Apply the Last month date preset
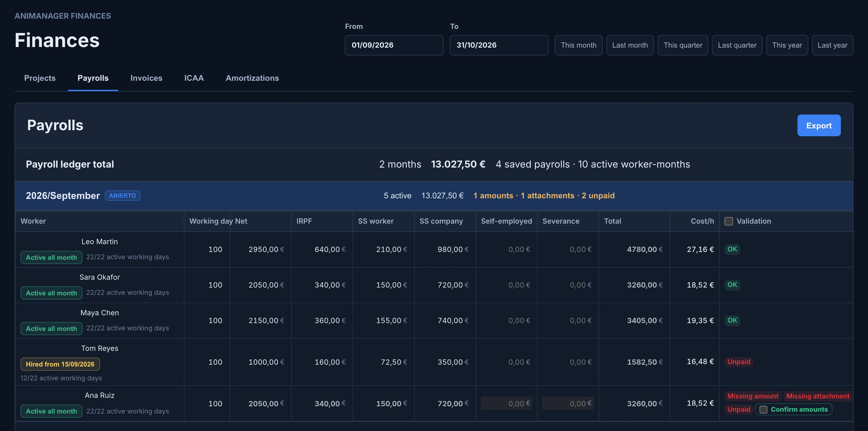 (630, 45)
